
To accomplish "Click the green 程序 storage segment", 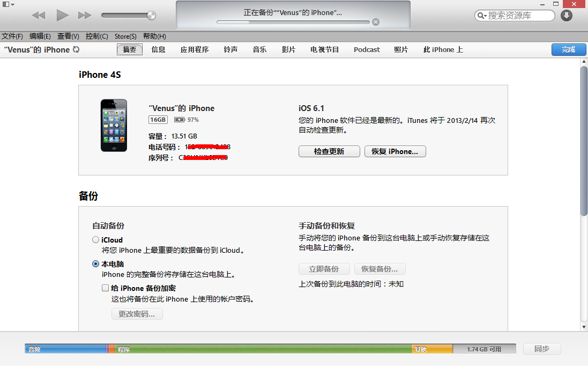I will tap(263, 349).
